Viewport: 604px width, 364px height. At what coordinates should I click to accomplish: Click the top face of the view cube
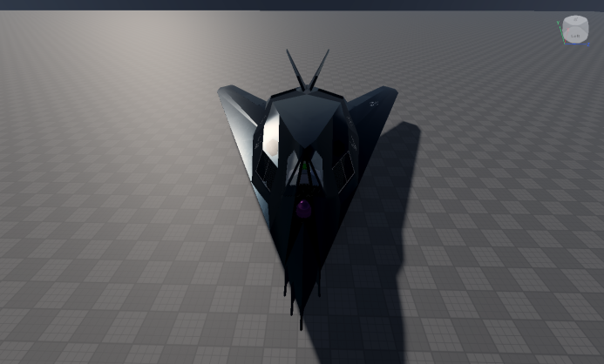[x=575, y=20]
